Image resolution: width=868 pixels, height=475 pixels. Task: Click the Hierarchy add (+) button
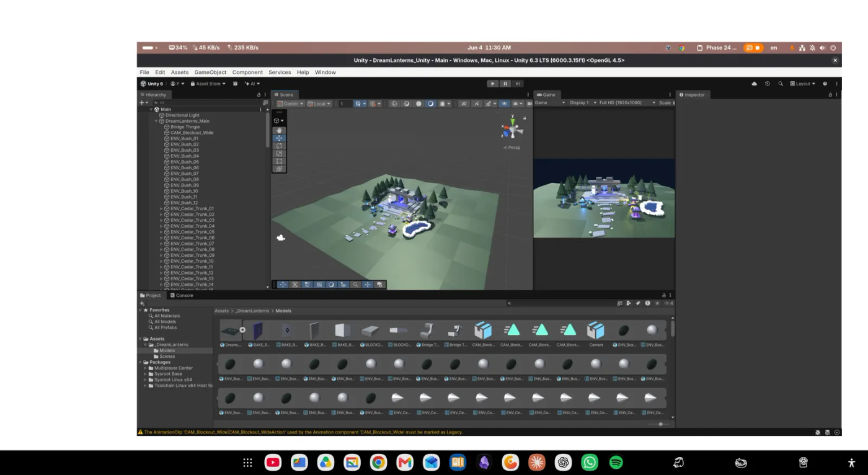click(x=143, y=103)
